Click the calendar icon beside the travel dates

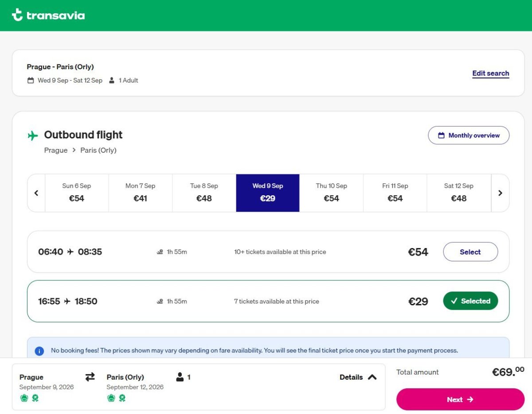coord(31,81)
